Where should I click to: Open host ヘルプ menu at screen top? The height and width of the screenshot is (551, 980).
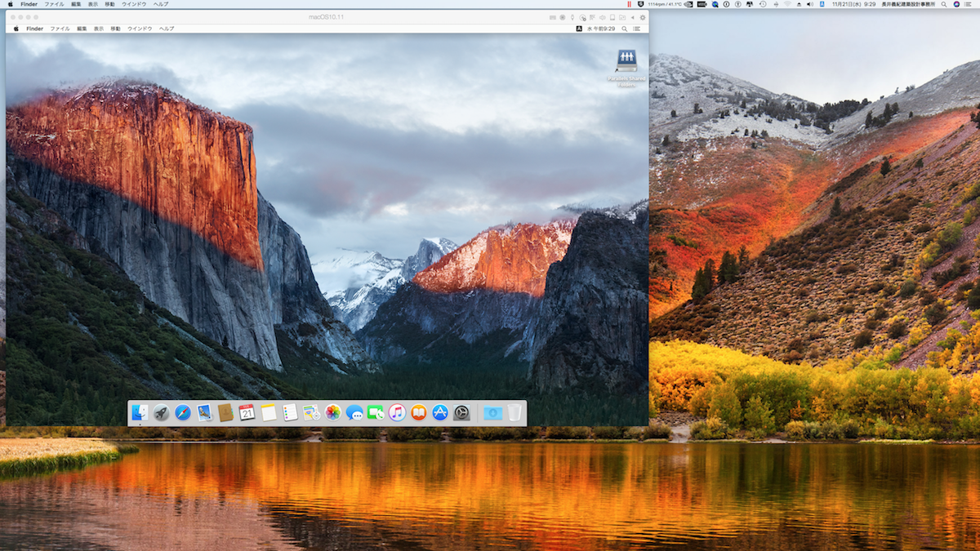click(161, 4)
